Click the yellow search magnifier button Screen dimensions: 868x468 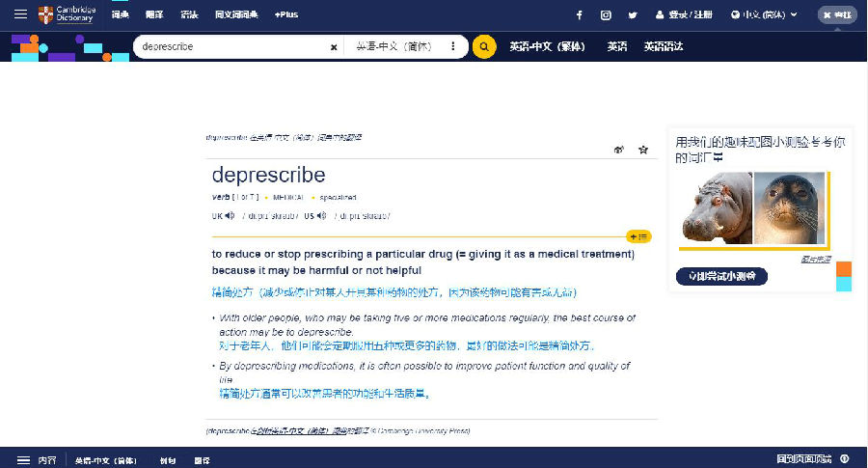pos(484,46)
